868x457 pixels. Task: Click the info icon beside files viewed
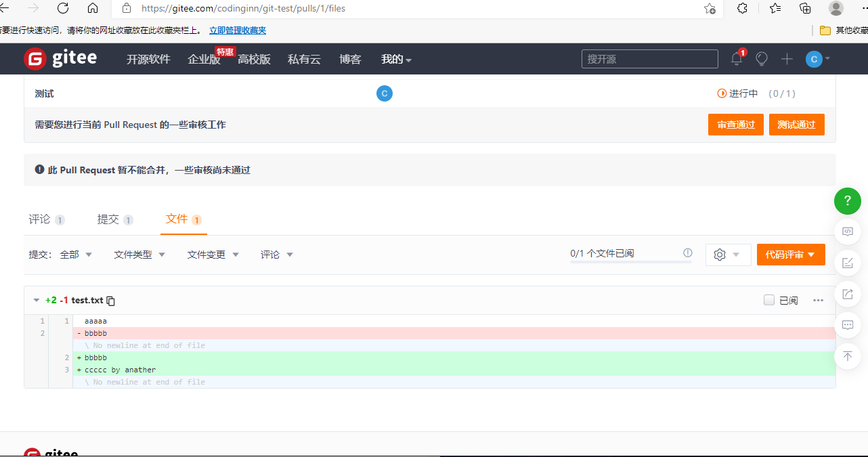[688, 253]
